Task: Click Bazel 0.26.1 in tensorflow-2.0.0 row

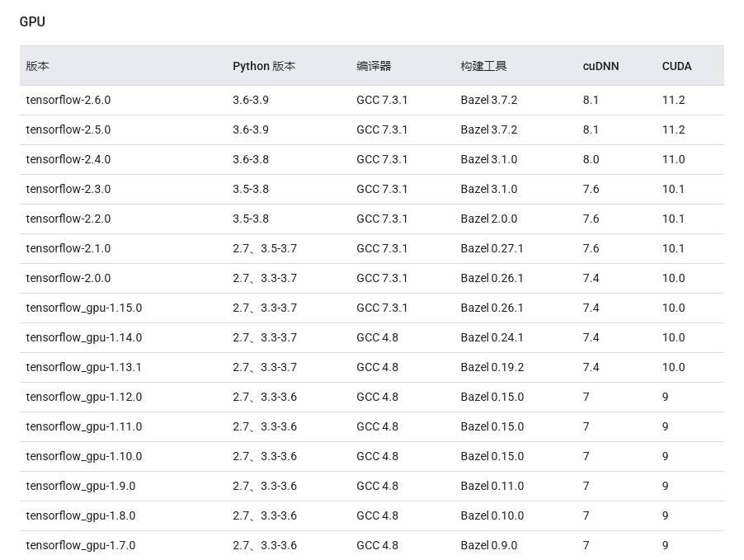Action: pos(492,278)
